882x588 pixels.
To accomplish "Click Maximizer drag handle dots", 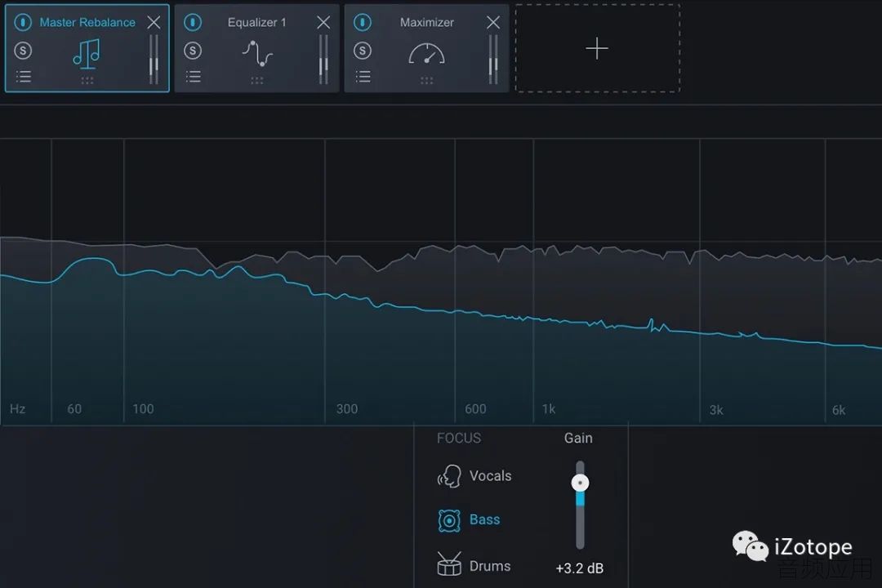I will 427,81.
